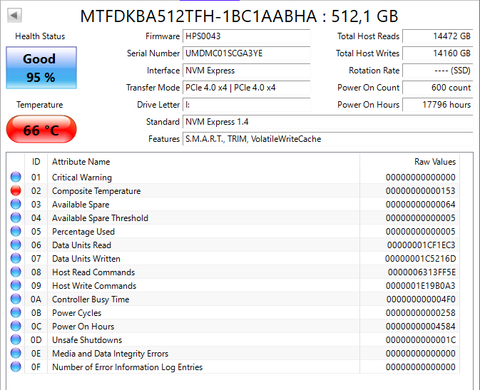
Task: Click raw value 0000000000258
Action: click(x=421, y=313)
